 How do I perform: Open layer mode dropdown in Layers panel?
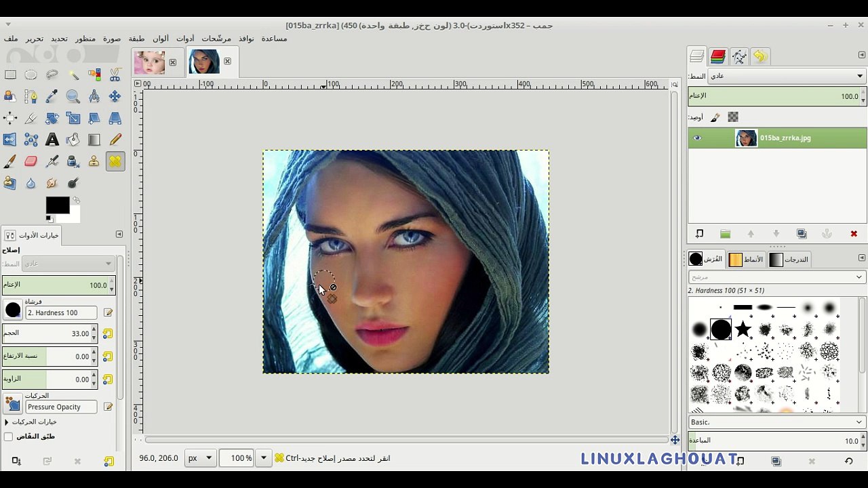point(787,76)
